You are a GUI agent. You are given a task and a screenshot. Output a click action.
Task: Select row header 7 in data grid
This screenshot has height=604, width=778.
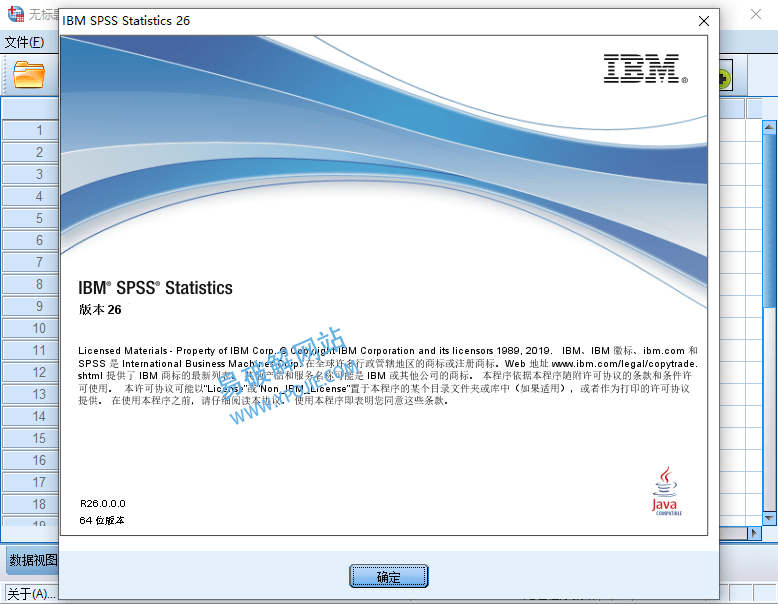[31, 262]
